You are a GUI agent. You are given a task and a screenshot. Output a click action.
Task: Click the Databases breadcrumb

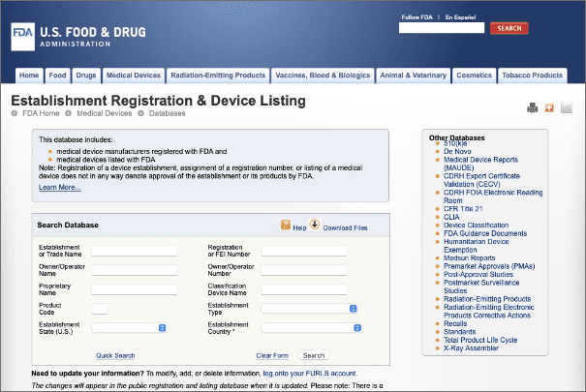(167, 113)
